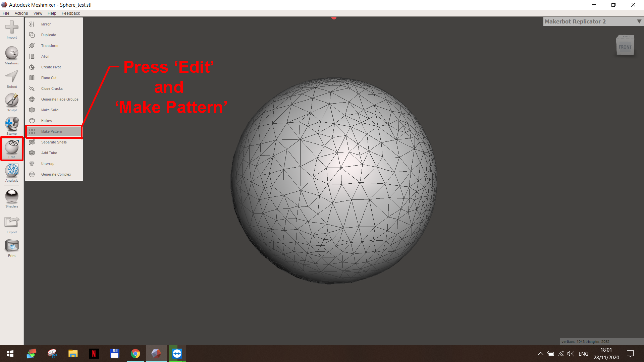Open Chrome from the taskbar

coord(136,354)
